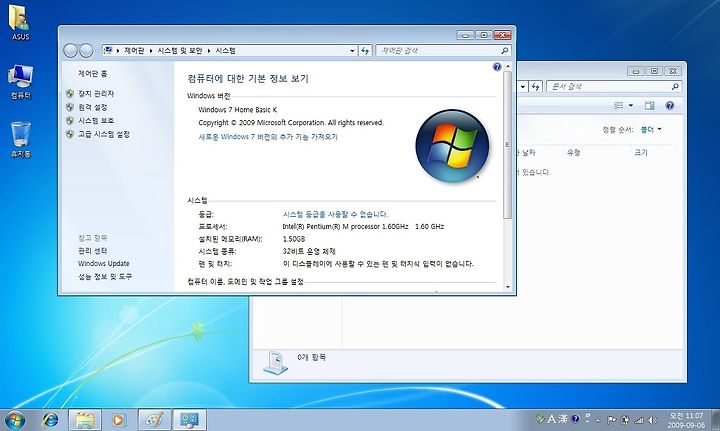Toggle preview pane in Explorer window

pos(649,106)
